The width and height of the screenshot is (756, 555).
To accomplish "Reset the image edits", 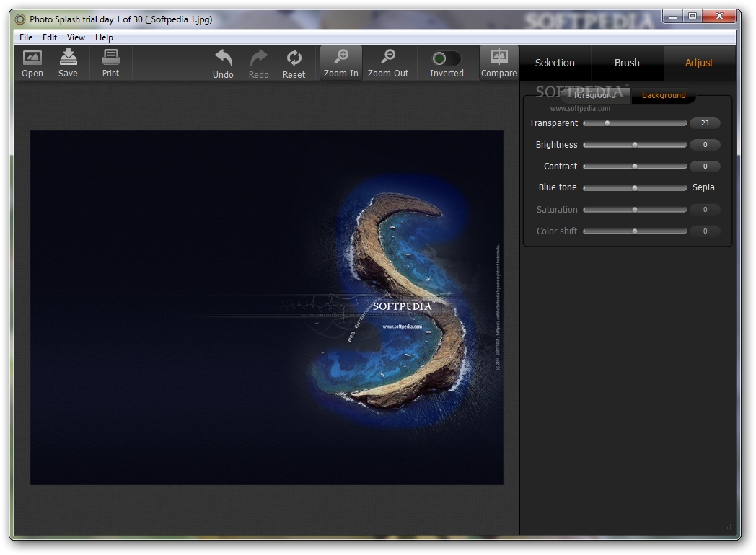I will [x=294, y=63].
